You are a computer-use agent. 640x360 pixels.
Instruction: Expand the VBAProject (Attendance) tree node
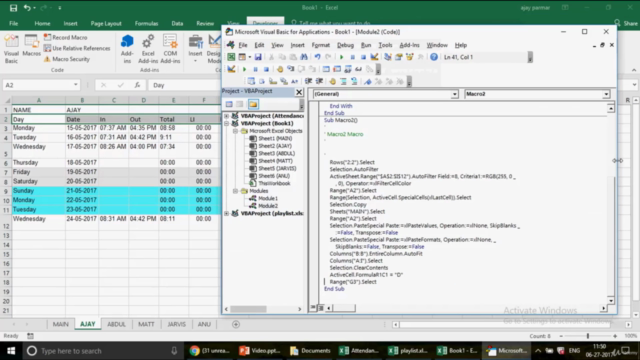coord(227,116)
